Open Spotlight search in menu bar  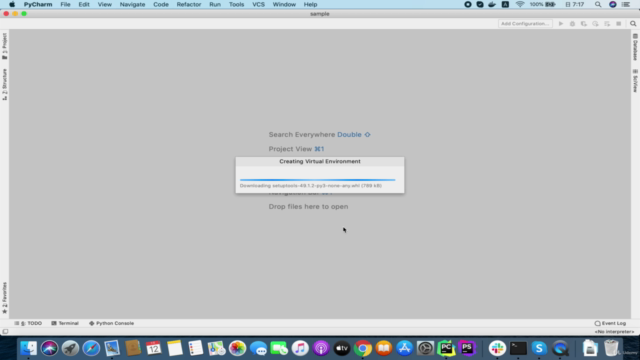click(x=598, y=4)
